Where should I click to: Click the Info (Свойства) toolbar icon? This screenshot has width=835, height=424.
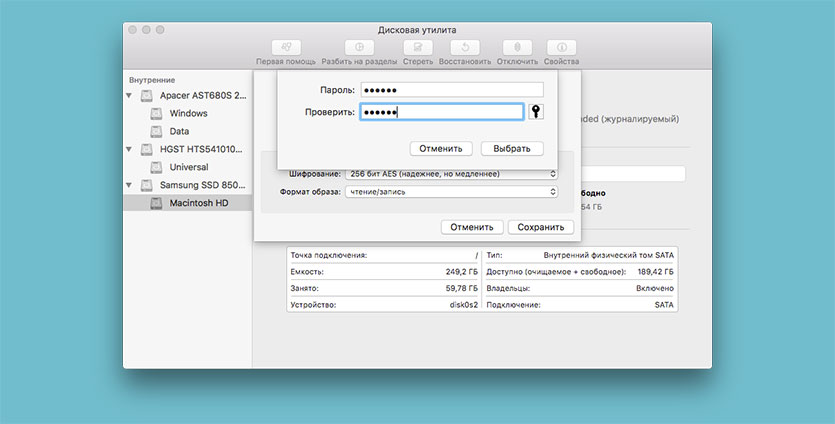click(561, 47)
